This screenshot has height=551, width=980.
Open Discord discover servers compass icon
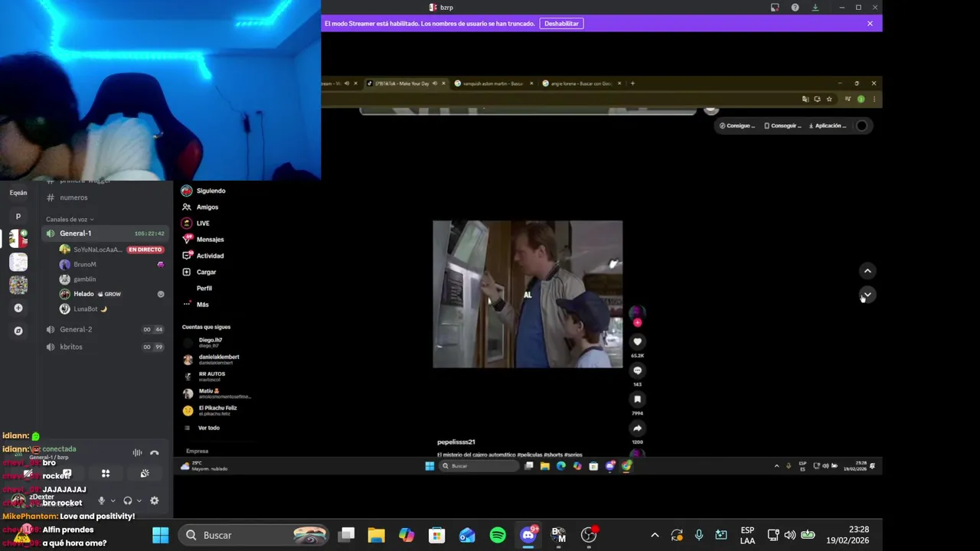click(18, 331)
